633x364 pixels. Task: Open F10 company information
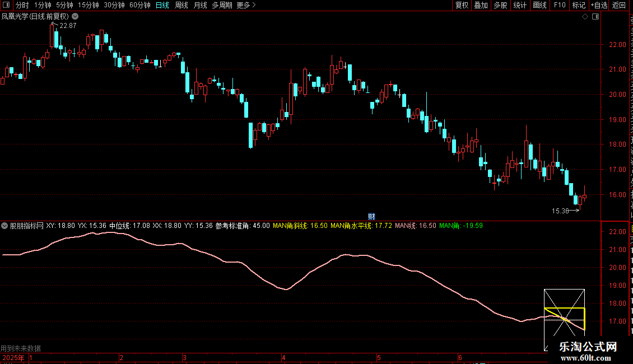coord(560,5)
